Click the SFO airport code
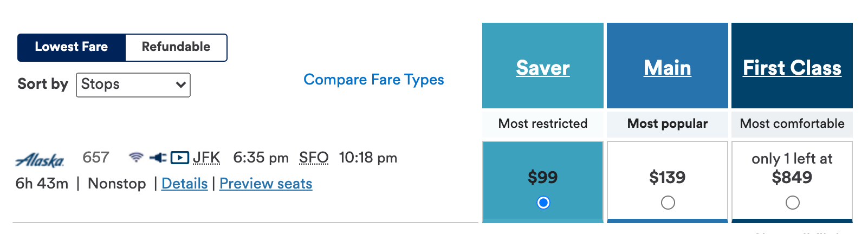 314,158
